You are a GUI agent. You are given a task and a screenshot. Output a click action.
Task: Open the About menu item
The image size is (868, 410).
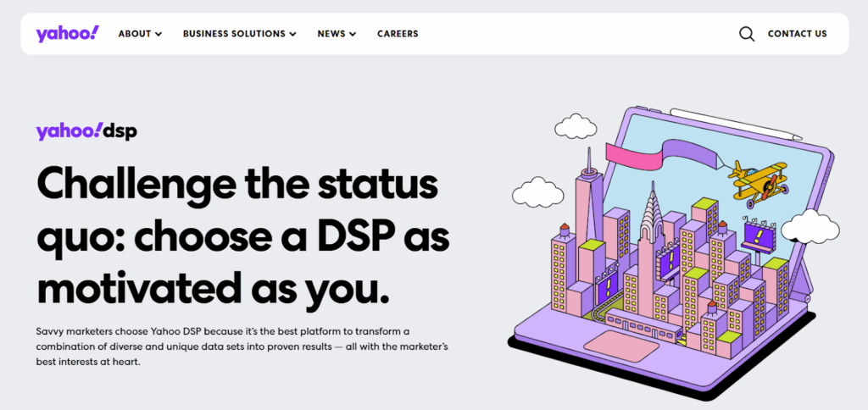(134, 34)
